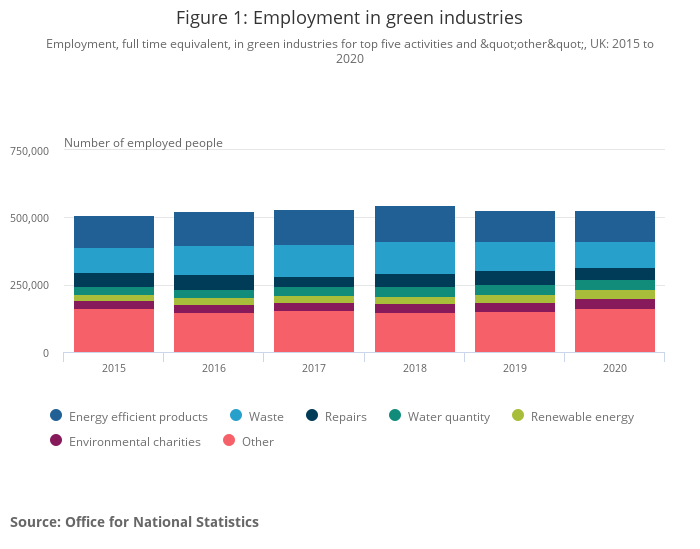Select the 2018 Energy efficient products segment

click(x=415, y=224)
